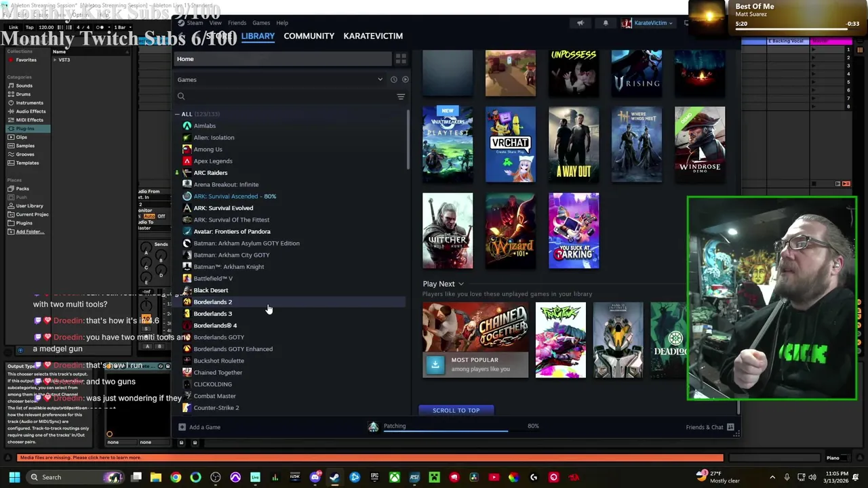Viewport: 868px width, 488px height.
Task: Open Friends & Chat panel
Action: coord(710,427)
